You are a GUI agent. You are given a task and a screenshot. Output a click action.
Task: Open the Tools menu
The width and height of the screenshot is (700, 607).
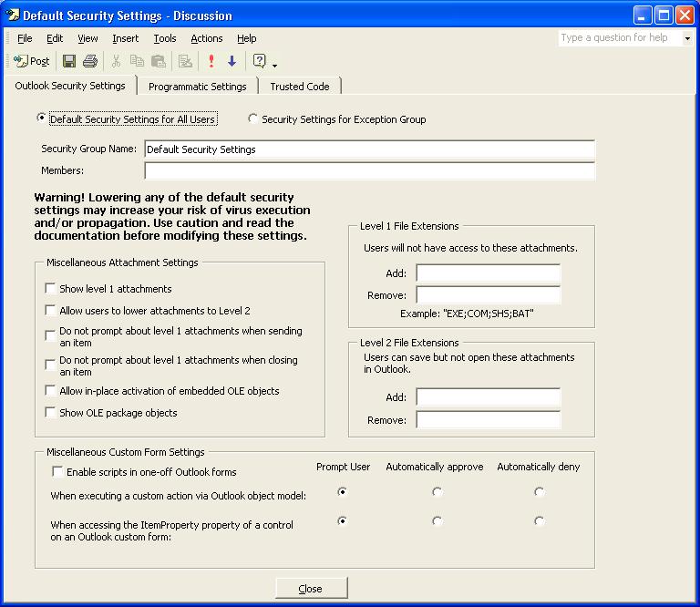click(x=165, y=38)
